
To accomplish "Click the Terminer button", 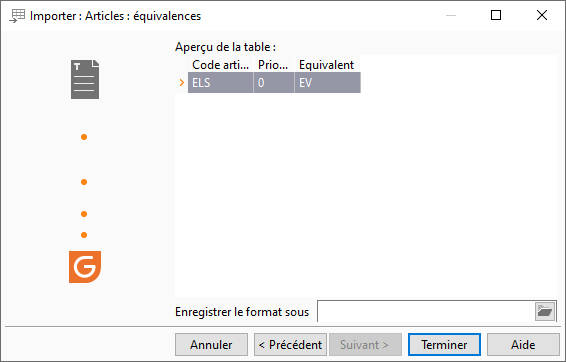I will tap(444, 345).
